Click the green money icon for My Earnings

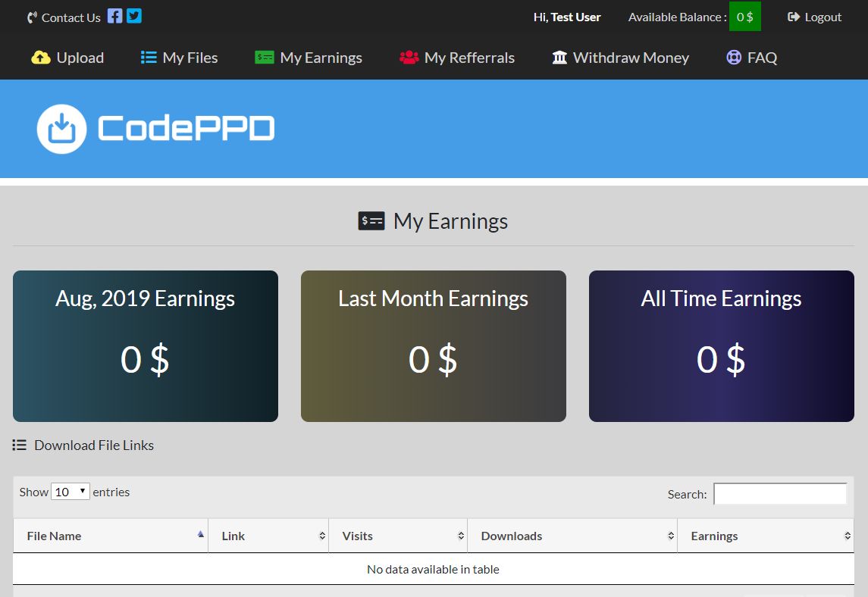(x=264, y=57)
